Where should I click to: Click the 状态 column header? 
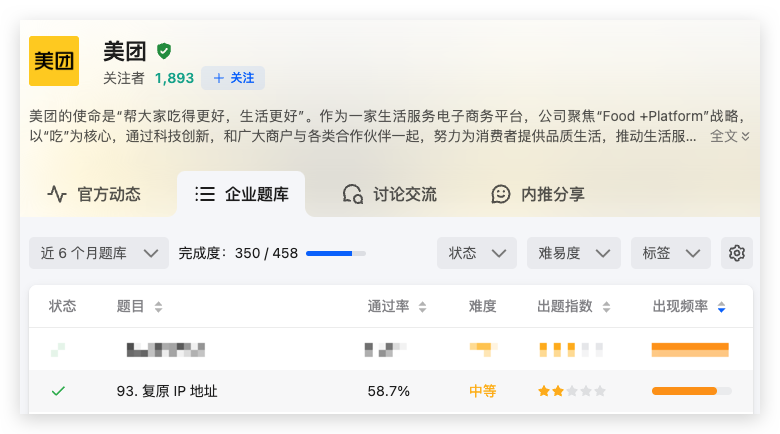pyautogui.click(x=63, y=307)
